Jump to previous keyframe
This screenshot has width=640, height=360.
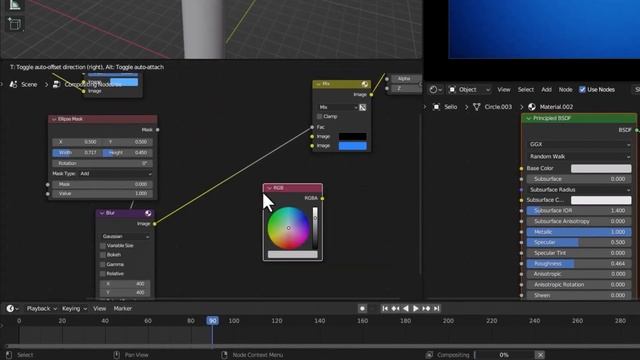[x=395, y=309]
